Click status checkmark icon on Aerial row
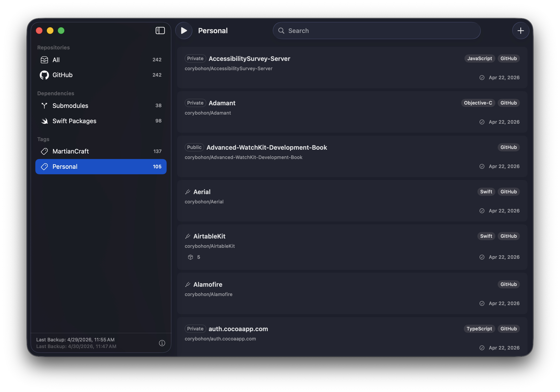Viewport: 560px width, 392px height. click(482, 211)
